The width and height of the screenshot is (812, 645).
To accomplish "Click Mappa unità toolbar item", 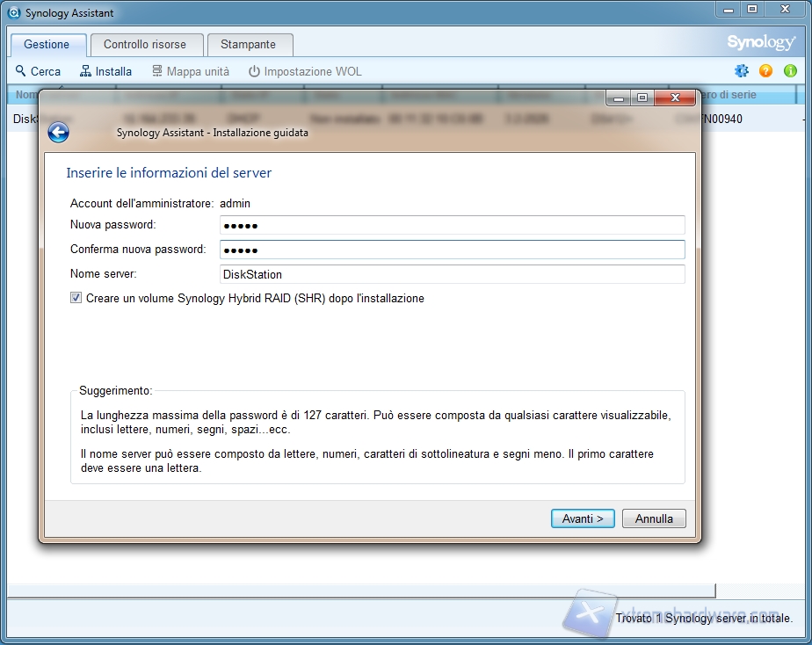I will 190,71.
